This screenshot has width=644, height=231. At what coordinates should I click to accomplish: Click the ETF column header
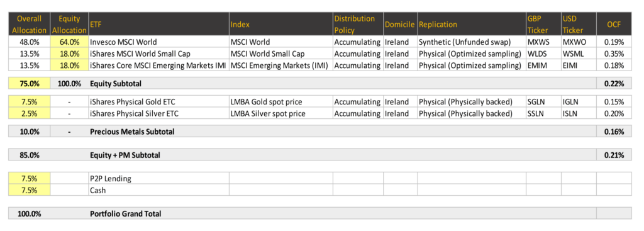coord(158,25)
